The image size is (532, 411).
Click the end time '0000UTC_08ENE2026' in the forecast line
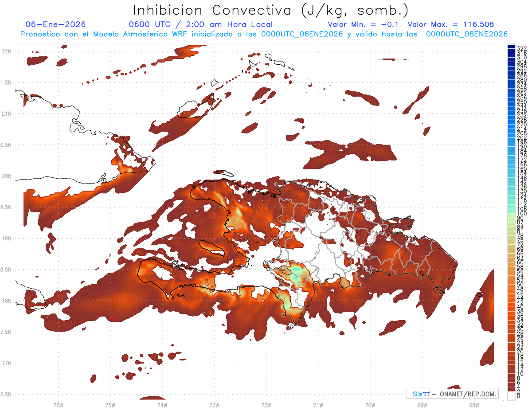pos(467,34)
